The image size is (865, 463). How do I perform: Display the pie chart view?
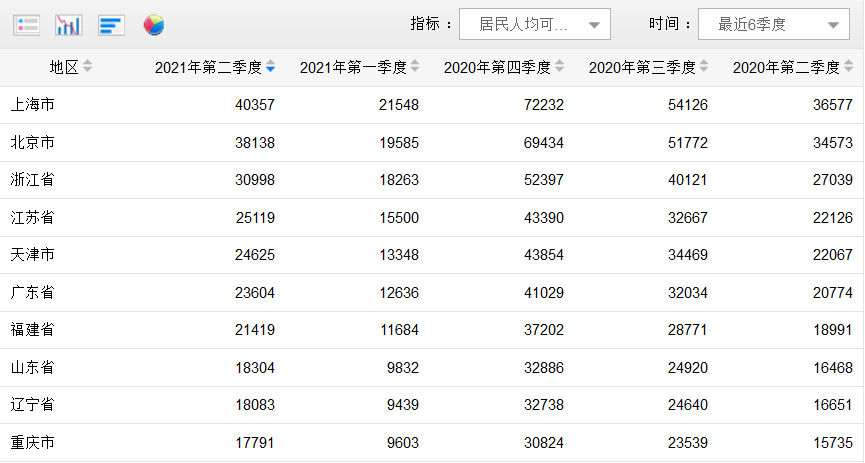pyautogui.click(x=154, y=25)
